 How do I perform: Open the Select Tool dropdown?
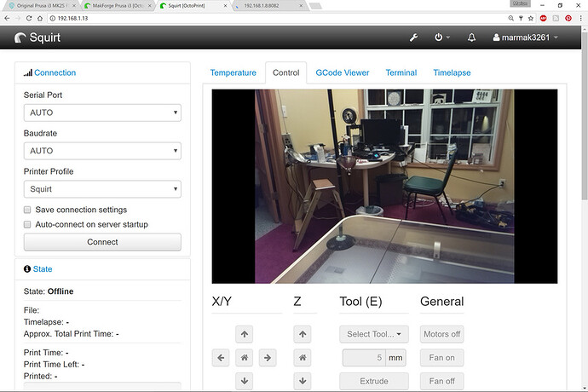point(374,334)
